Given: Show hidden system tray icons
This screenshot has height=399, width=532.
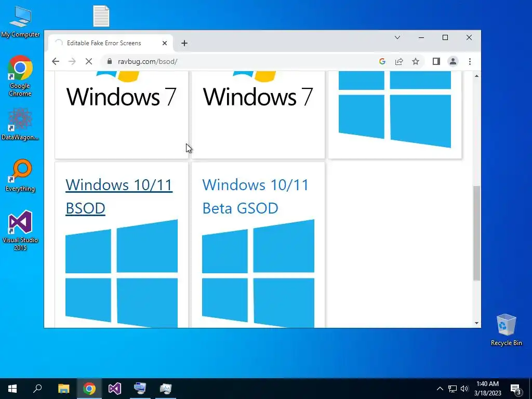Looking at the screenshot, I should pyautogui.click(x=440, y=389).
